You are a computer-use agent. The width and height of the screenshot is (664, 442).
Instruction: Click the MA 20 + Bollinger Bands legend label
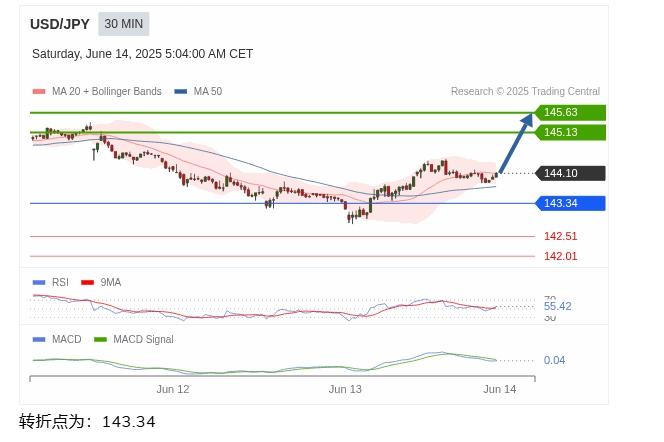point(107,91)
